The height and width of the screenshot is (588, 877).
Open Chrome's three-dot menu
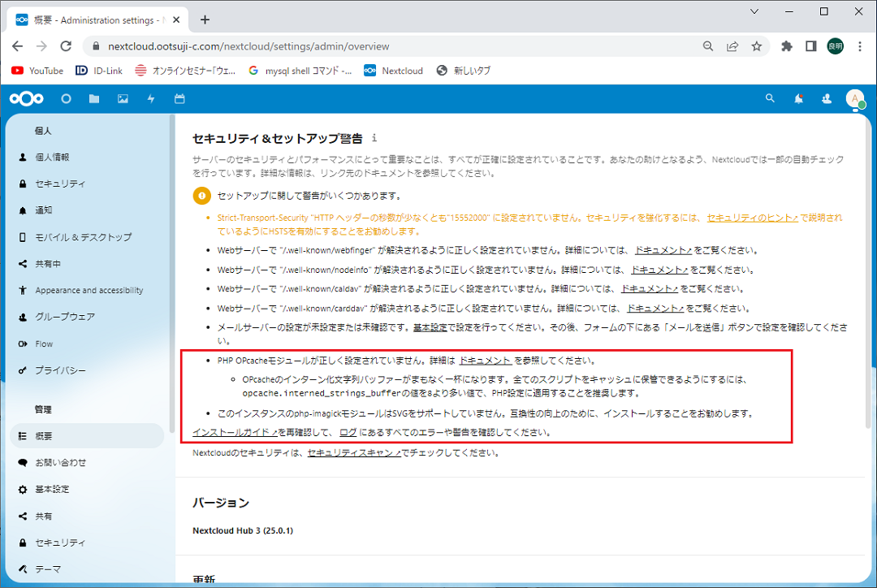860,46
